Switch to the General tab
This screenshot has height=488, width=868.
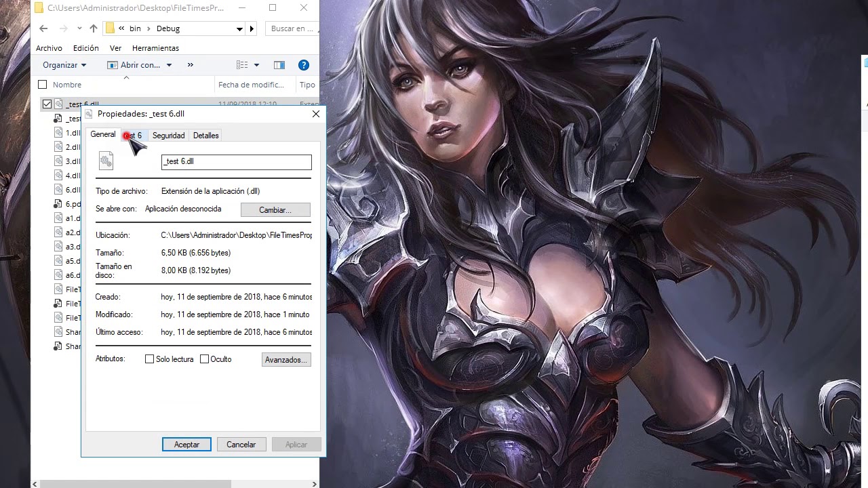pyautogui.click(x=103, y=134)
